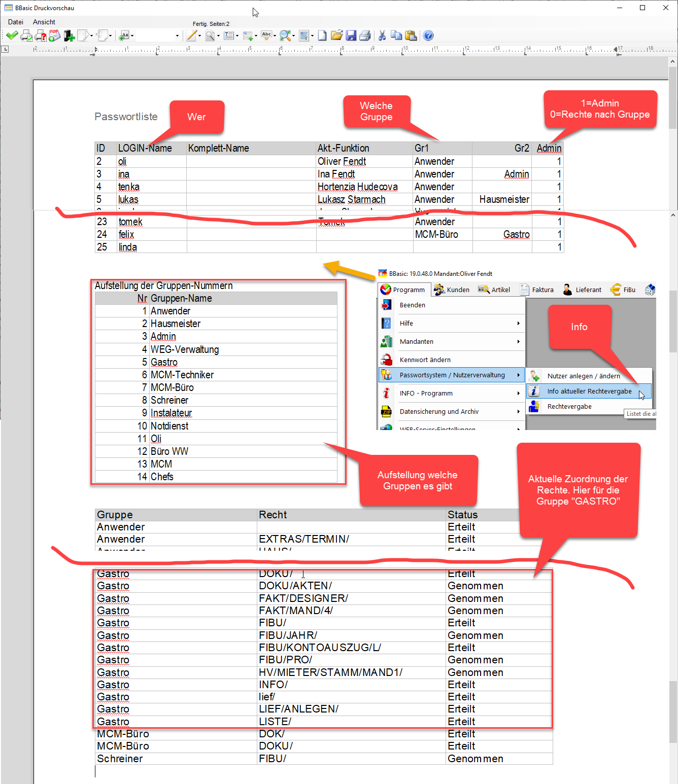Screen dimensions: 678x784
Task: Click the Kunden tab in embedded BBasic
Action: pos(452,290)
